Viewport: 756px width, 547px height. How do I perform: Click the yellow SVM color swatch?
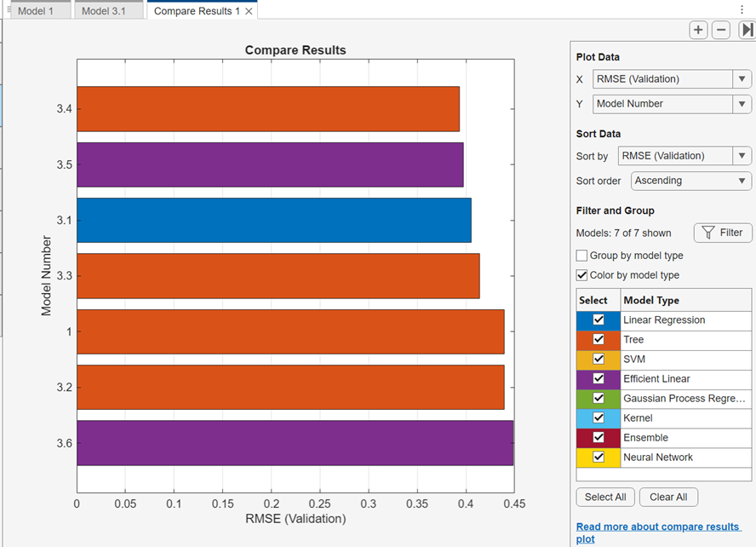coord(583,359)
